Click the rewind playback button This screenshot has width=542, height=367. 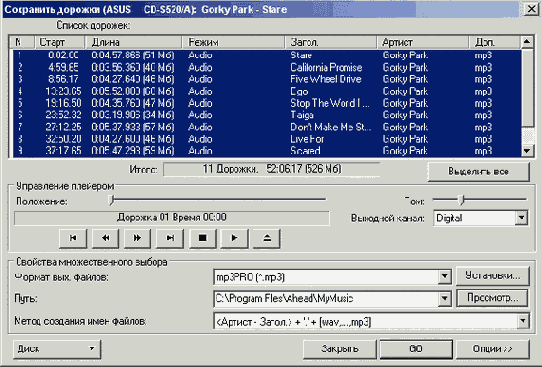coord(105,238)
